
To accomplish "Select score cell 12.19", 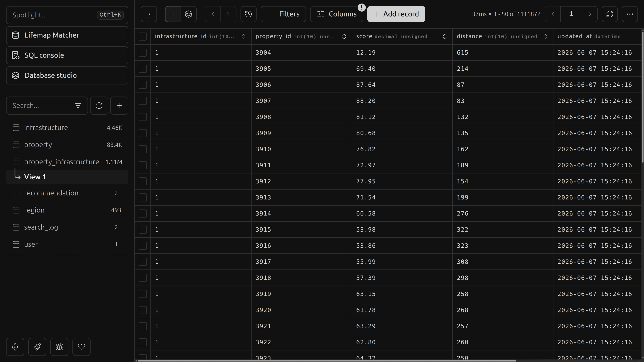I will click(x=402, y=52).
